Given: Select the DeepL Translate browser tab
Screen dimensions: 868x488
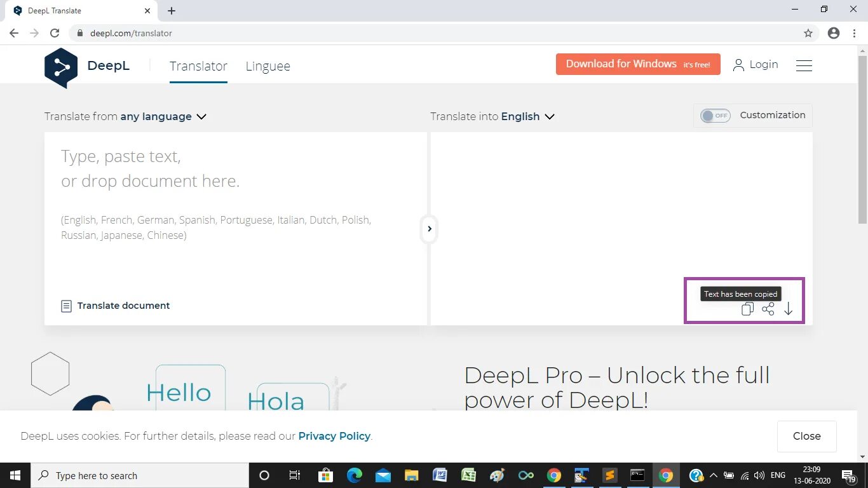Looking at the screenshot, I should click(81, 11).
